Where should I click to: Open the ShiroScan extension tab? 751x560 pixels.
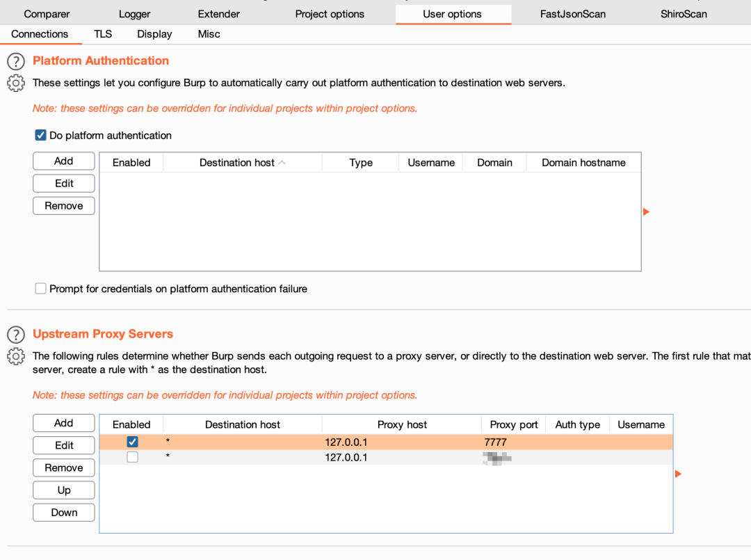pos(684,14)
